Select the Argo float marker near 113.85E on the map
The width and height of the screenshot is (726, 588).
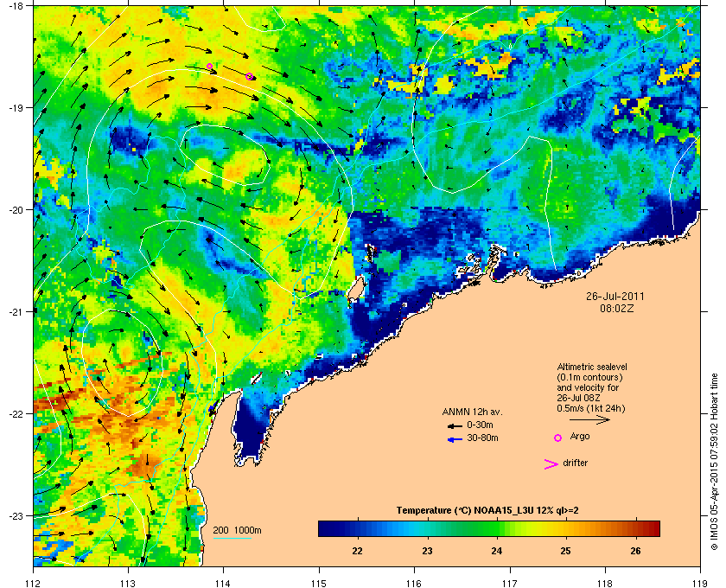click(x=209, y=67)
